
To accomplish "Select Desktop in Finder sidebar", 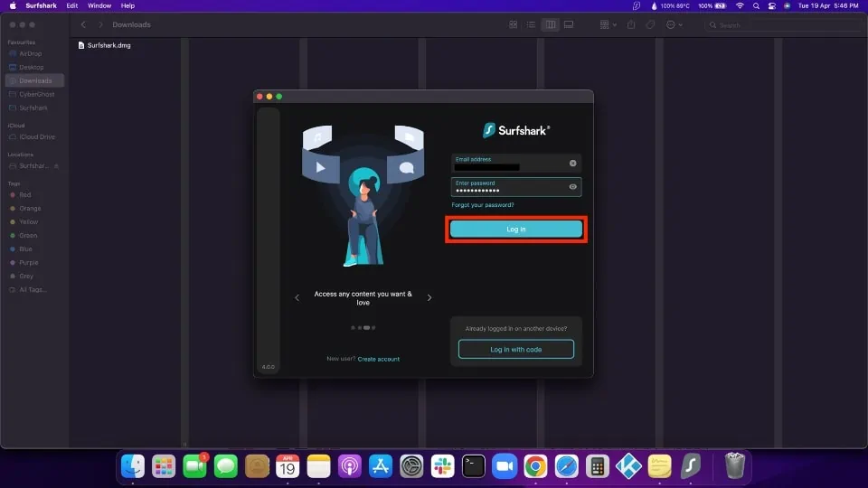I will (34, 67).
